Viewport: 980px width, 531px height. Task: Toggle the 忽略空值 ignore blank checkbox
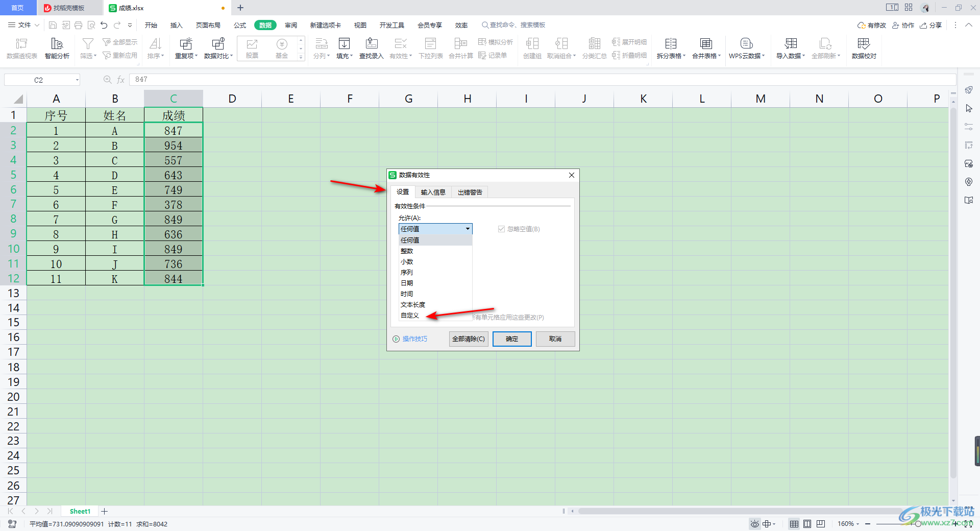(501, 229)
